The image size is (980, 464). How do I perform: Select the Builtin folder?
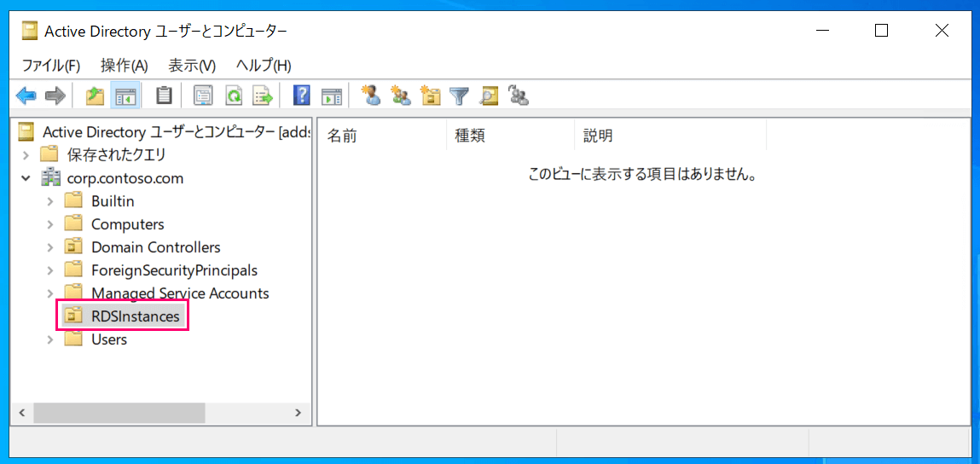click(x=113, y=201)
